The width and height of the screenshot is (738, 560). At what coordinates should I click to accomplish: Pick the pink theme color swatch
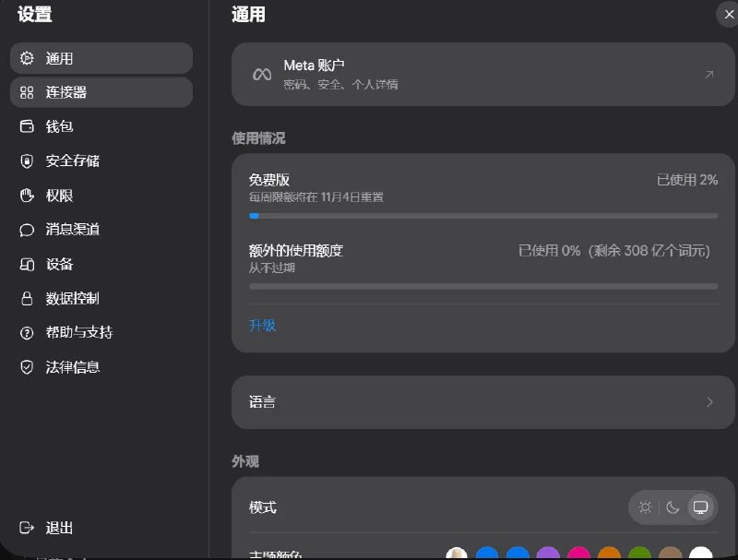tap(579, 554)
